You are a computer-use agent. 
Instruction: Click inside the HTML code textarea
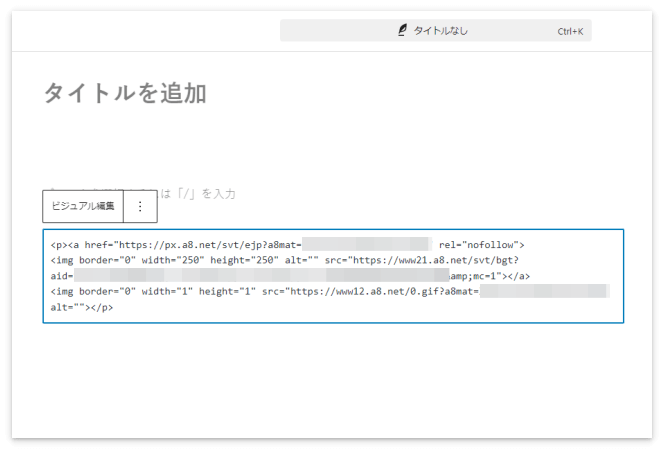[x=333, y=276]
